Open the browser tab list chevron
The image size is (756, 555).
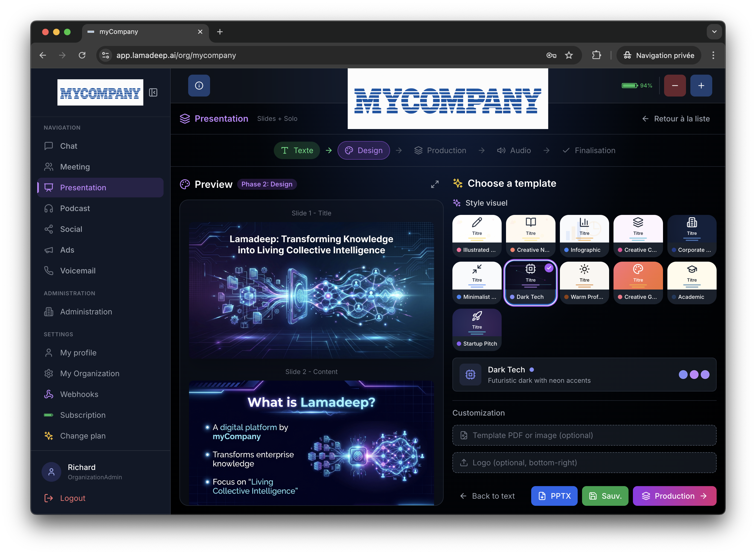(714, 32)
